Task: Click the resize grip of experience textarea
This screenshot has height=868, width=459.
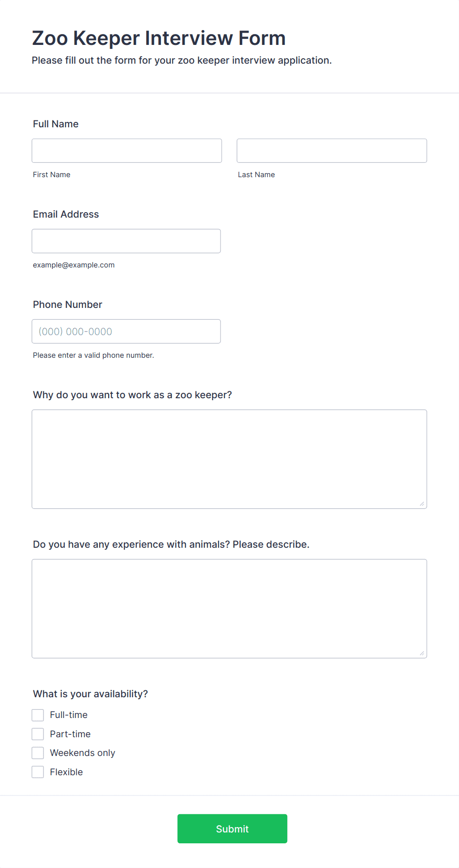Action: click(x=422, y=653)
